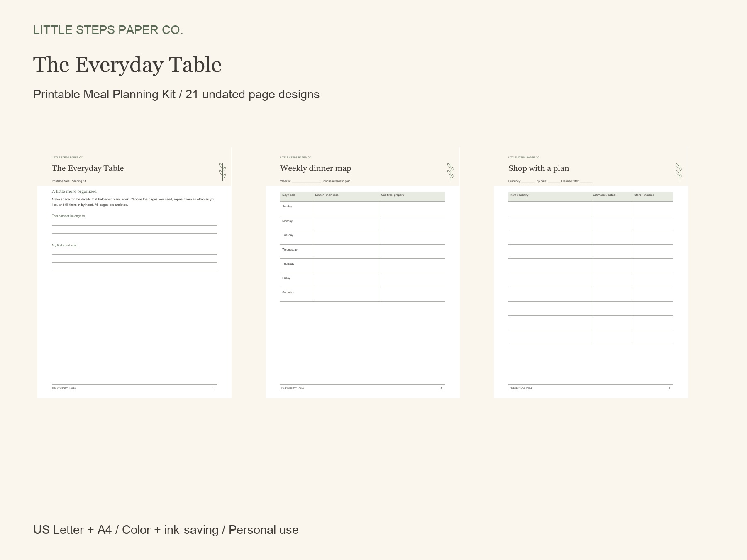
Task: Click the 'LITTLE STEPS PAPER CO.' large brand heading
Action: 108,30
